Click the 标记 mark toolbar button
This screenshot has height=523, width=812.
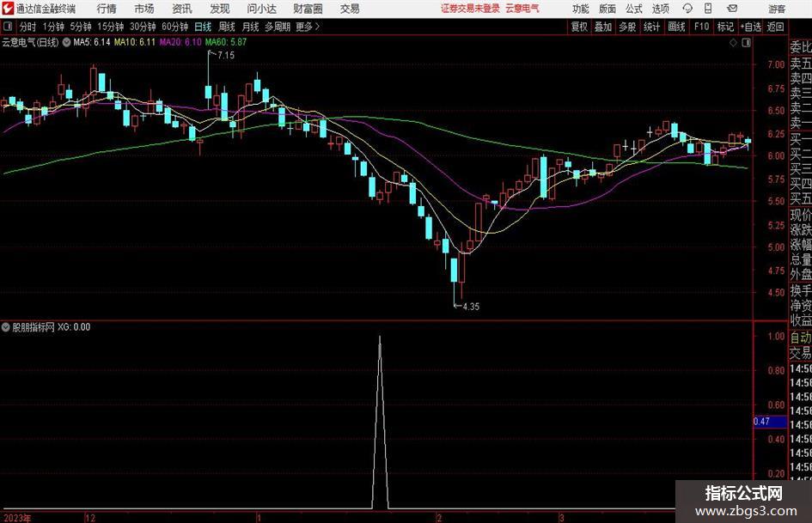click(725, 27)
